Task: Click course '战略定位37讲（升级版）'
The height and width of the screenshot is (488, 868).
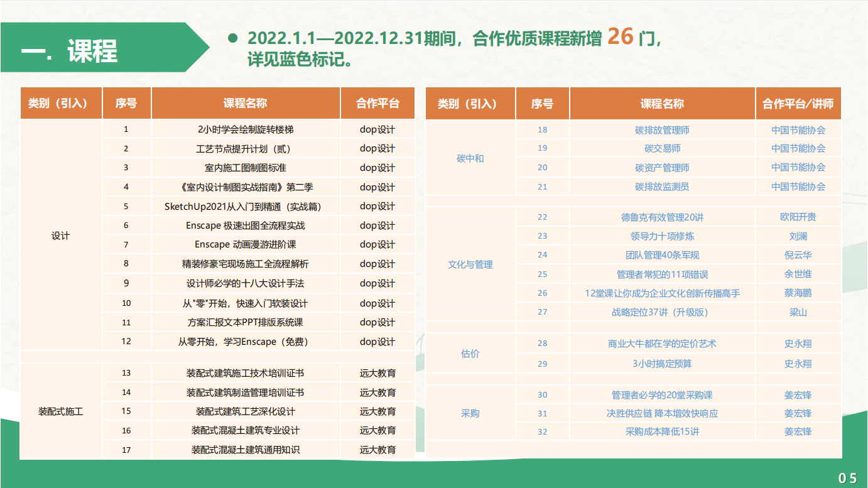Action: tap(663, 312)
